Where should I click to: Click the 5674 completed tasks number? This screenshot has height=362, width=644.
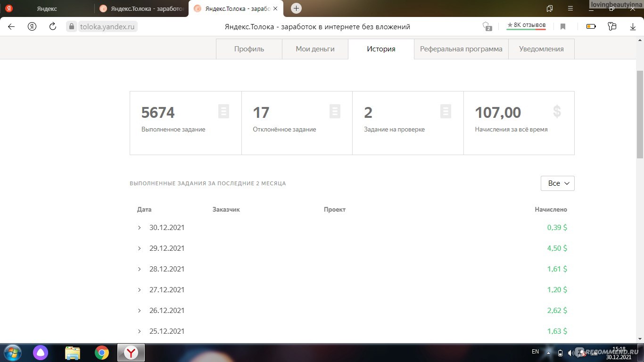point(158,113)
